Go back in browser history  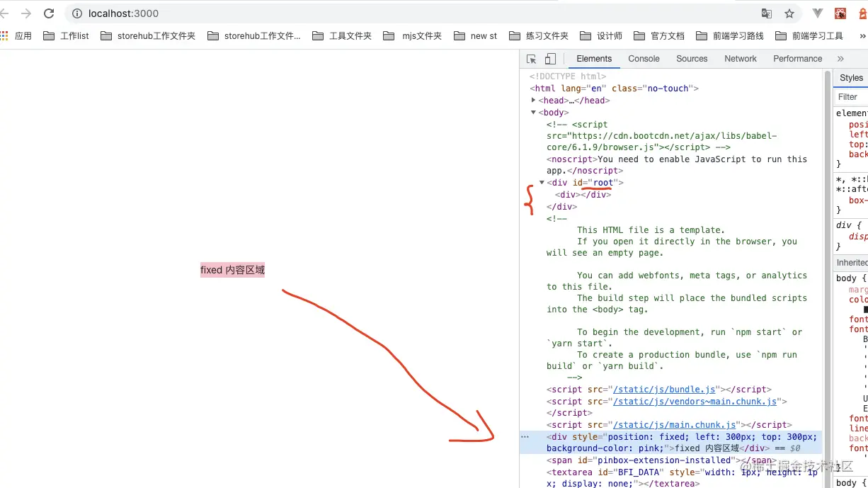(4, 13)
